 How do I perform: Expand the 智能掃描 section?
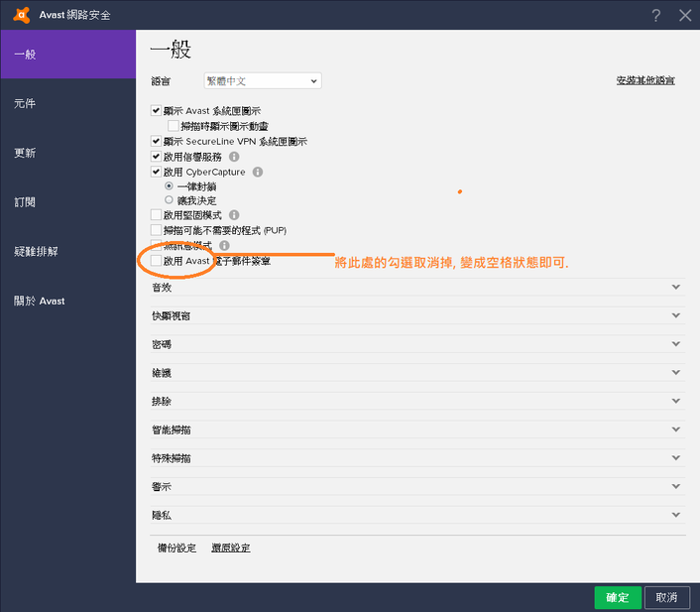(417, 429)
